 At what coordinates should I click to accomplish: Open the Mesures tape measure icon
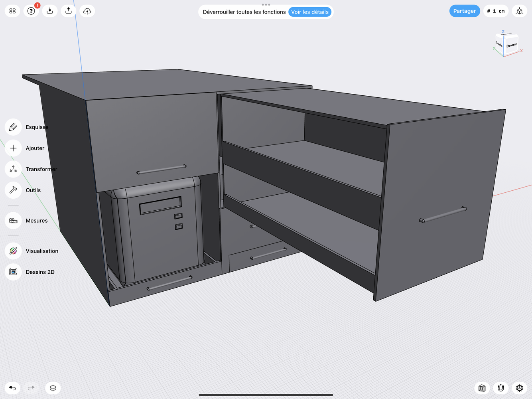(x=13, y=220)
